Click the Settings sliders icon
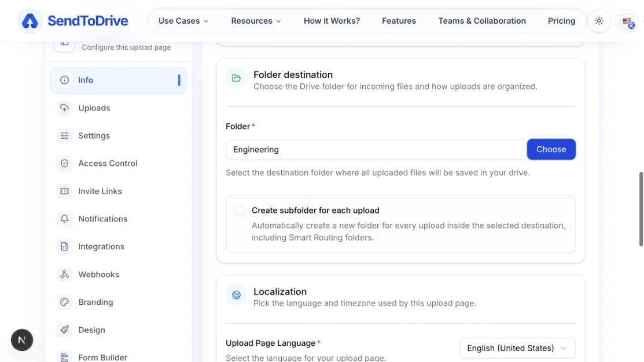 pyautogui.click(x=64, y=135)
